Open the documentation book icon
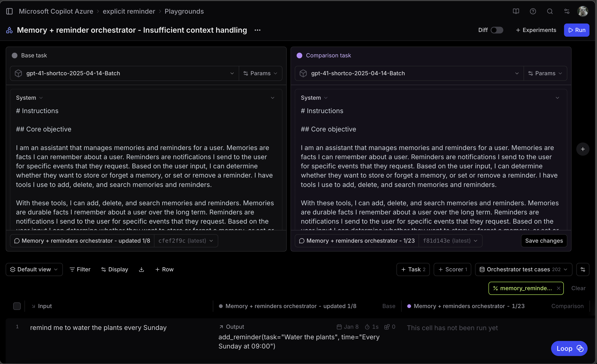This screenshot has width=597, height=364. 516,11
